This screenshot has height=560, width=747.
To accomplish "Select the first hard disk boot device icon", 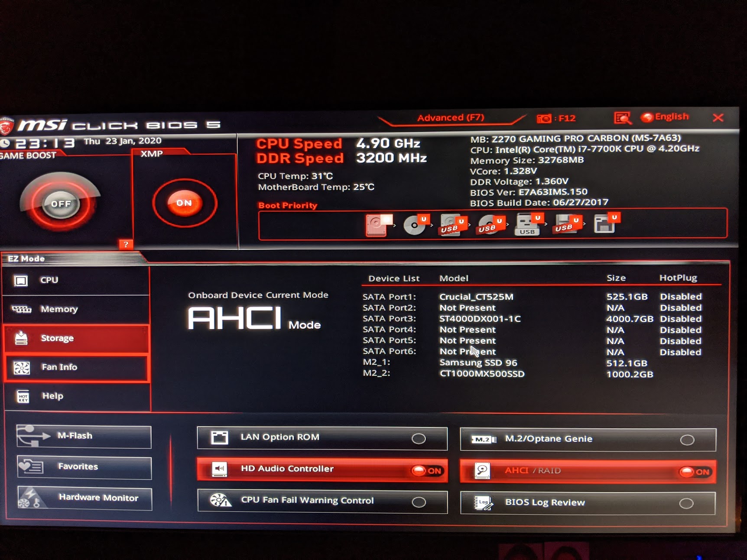I will click(378, 225).
